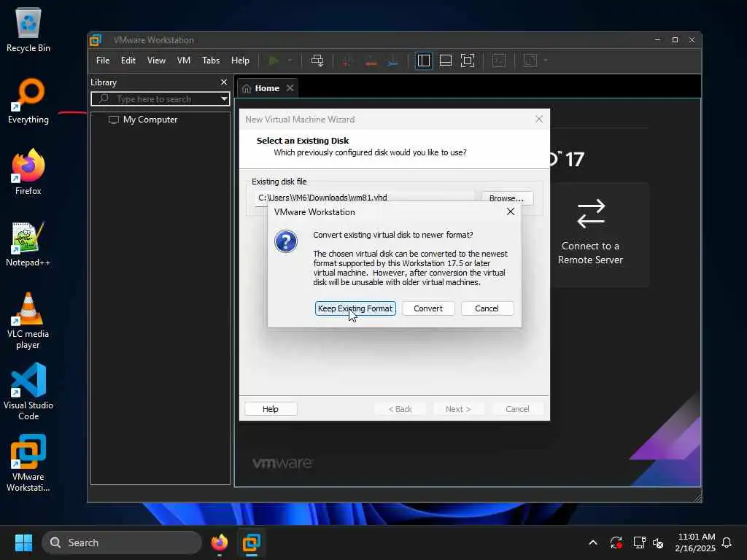Open Firefox desktop shortcut
This screenshot has height=560, width=747.
coord(28,172)
